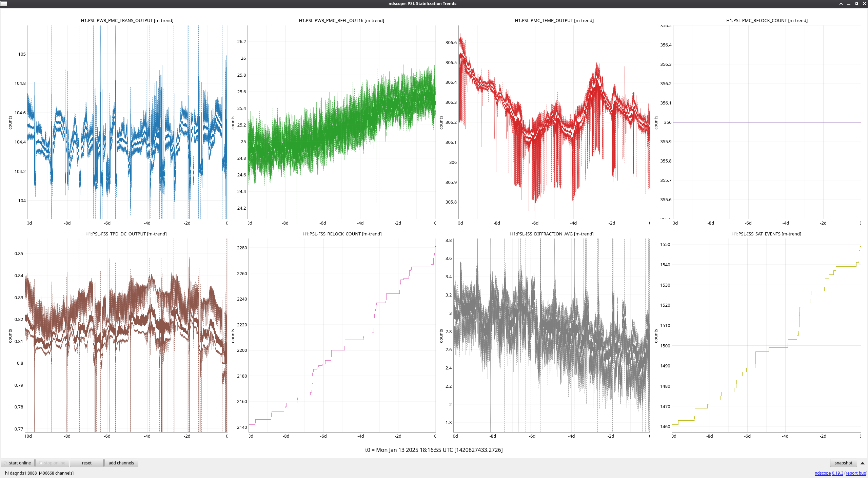Click the 26.2 y-axis tick of PMC_REFL_OUT16
The height and width of the screenshot is (478, 868).
[x=241, y=41]
